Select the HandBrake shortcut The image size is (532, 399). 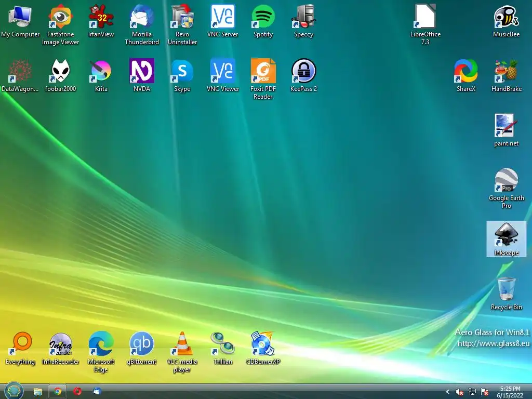[x=506, y=75]
